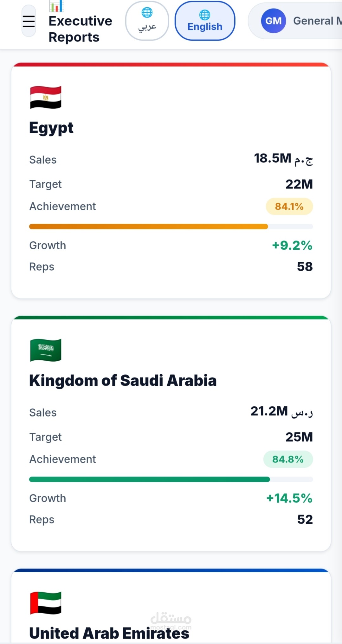Select the United Arab Emirates heading

click(x=109, y=633)
